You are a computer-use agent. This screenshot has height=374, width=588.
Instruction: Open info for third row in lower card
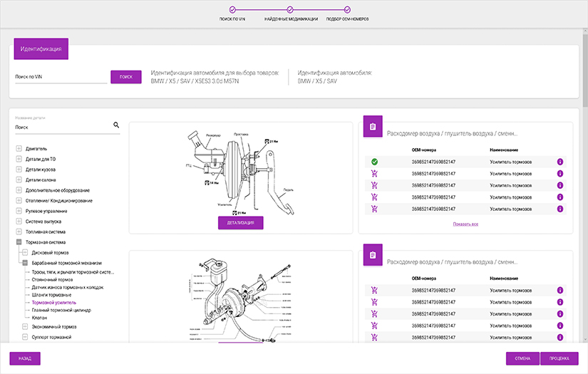[560, 313]
